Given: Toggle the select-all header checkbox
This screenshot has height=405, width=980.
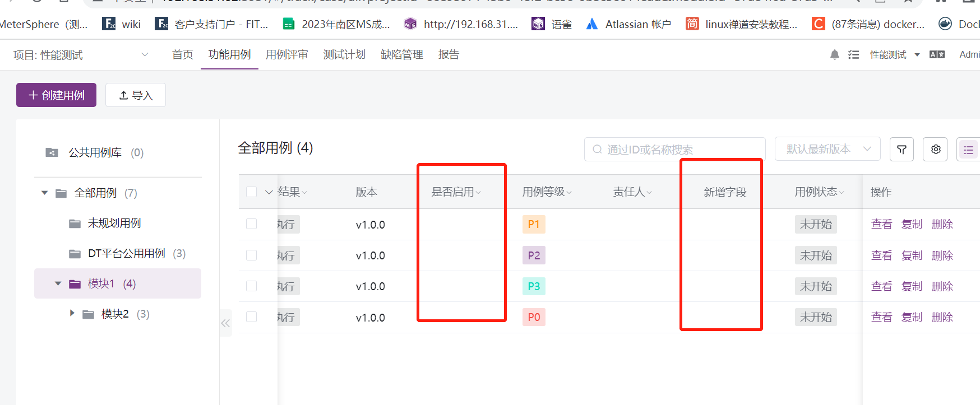Looking at the screenshot, I should point(252,192).
